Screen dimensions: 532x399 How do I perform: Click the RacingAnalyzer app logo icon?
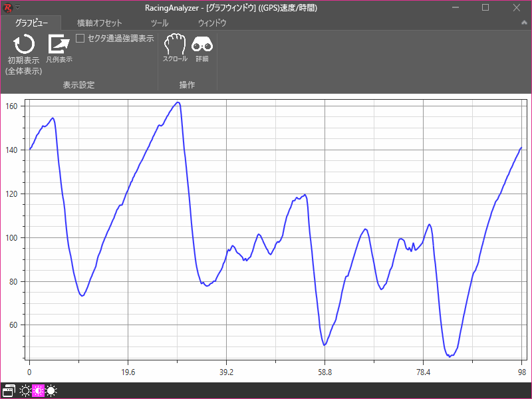(8, 7)
